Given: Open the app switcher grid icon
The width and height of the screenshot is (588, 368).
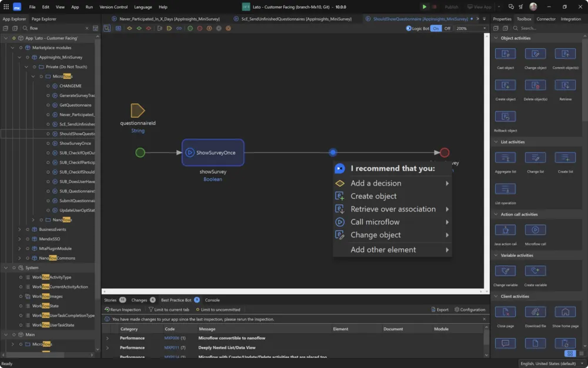Looking at the screenshot, I should (6, 6).
